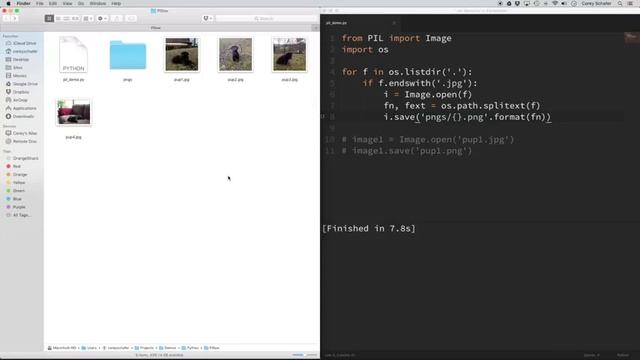Go forward in Finder
The width and height of the screenshot is (640, 360).
[14, 18]
